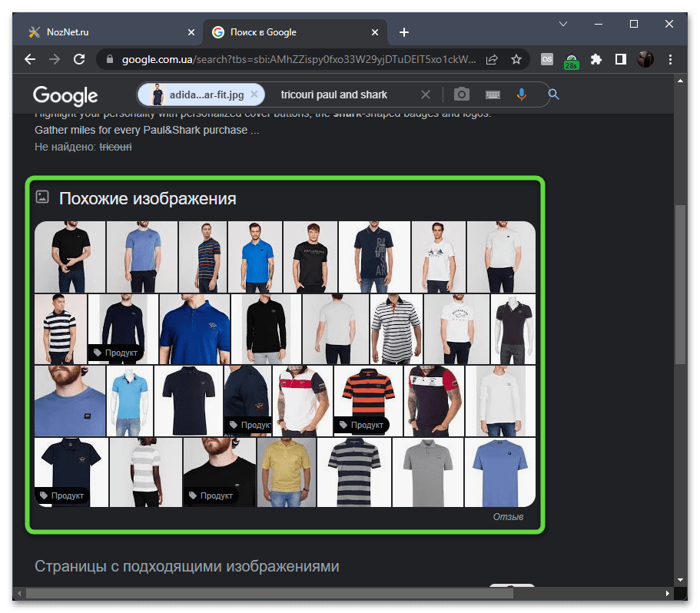This screenshot has height=613, width=700.
Task: Open the royal blue polo close-up thumbnail
Action: [x=194, y=330]
